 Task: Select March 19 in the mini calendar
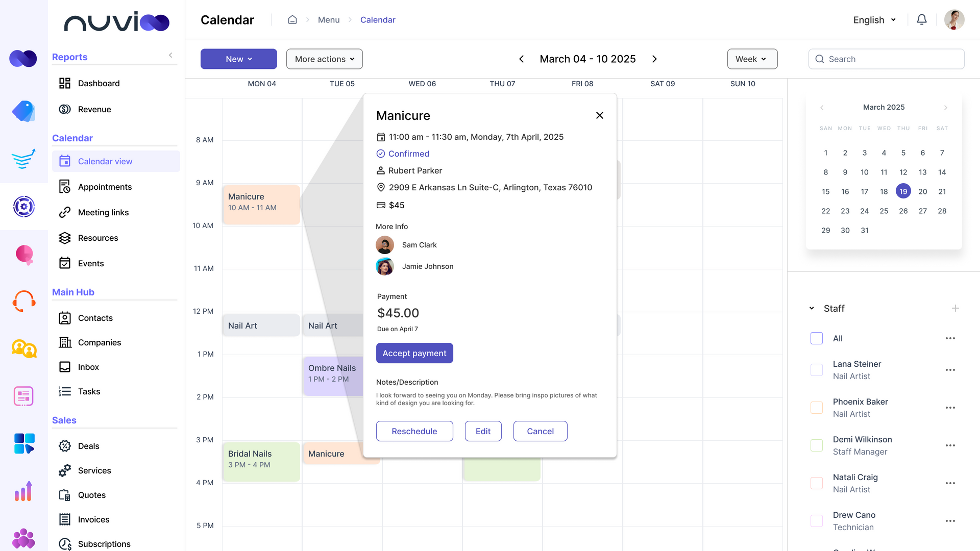(x=903, y=191)
